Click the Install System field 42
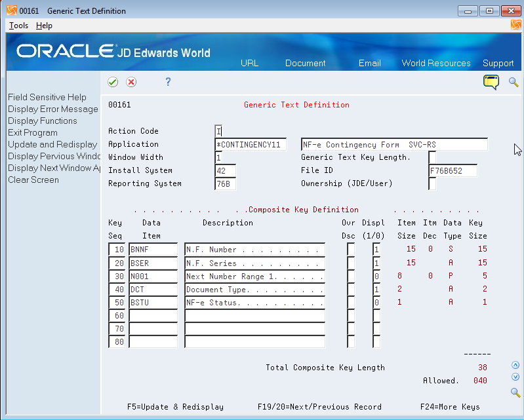Viewport: 524px width, 420px height. click(x=225, y=170)
